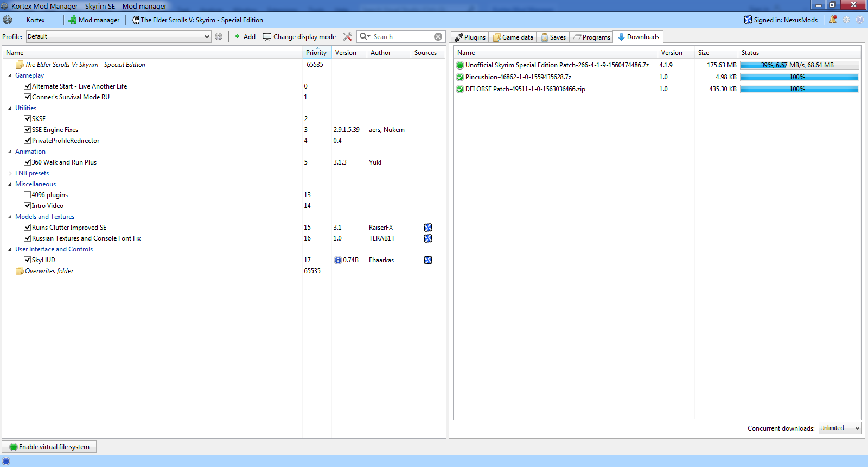Disable the SKSE mod checkbox
This screenshot has width=868, height=467.
click(27, 119)
